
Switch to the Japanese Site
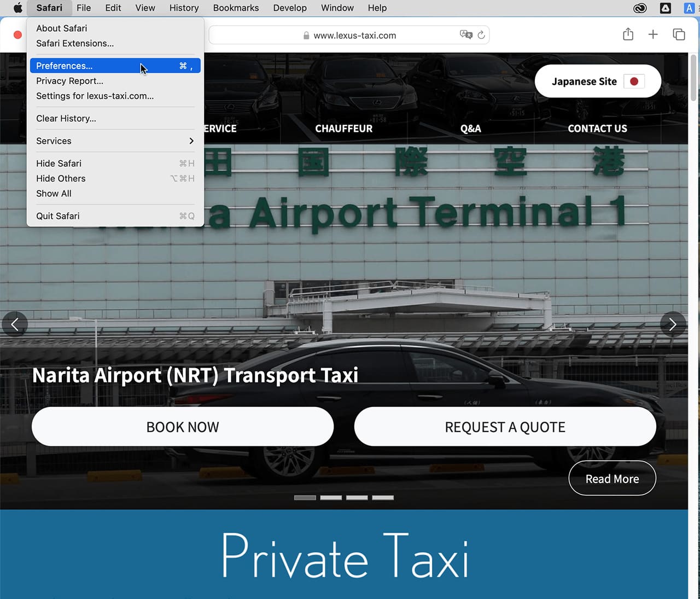point(598,82)
